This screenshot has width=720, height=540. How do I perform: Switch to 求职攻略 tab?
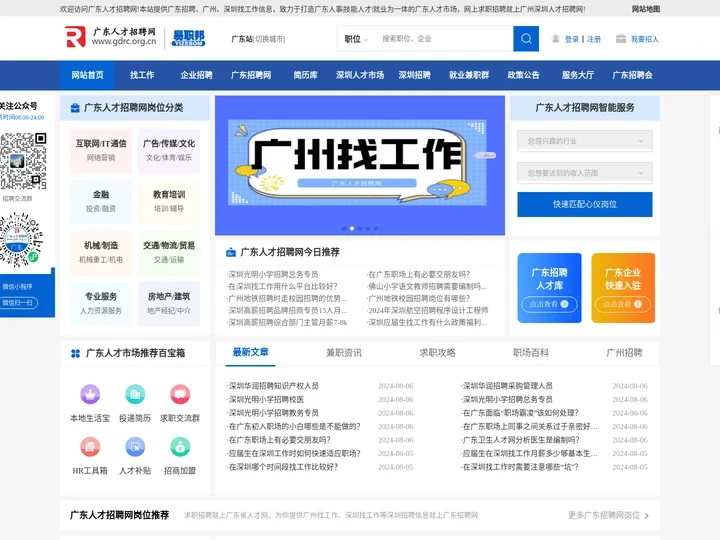[438, 353]
